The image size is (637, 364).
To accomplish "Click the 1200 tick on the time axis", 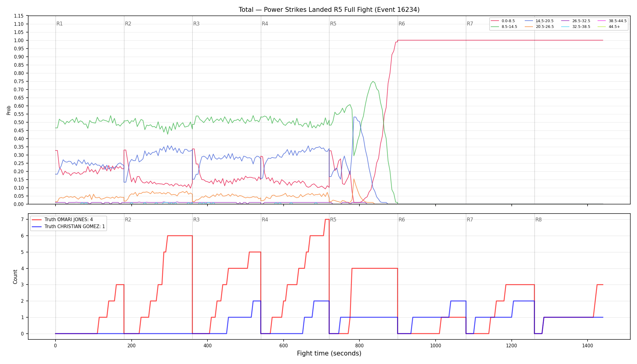I will 512,345.
